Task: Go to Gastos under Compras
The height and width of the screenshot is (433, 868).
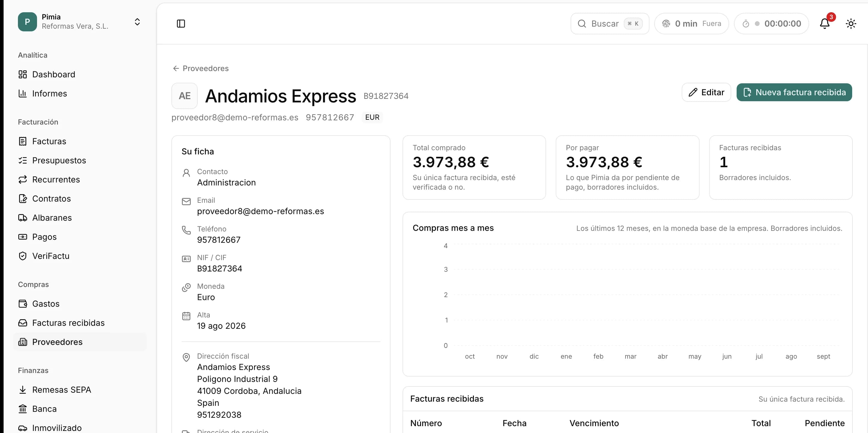Action: click(x=80, y=304)
